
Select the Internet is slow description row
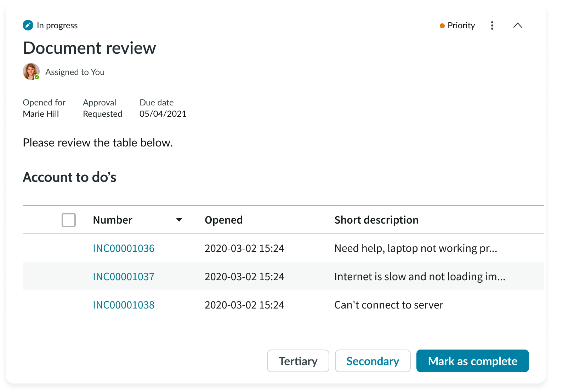(x=420, y=277)
